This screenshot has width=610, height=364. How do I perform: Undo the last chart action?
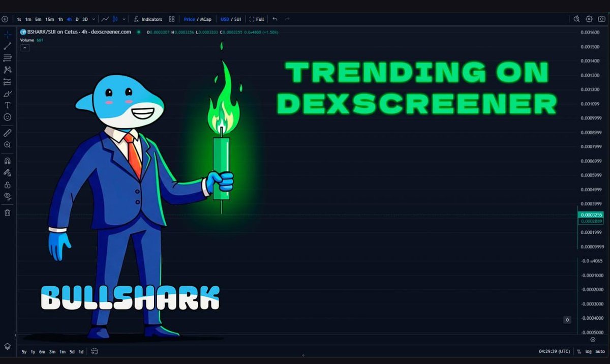pyautogui.click(x=275, y=19)
